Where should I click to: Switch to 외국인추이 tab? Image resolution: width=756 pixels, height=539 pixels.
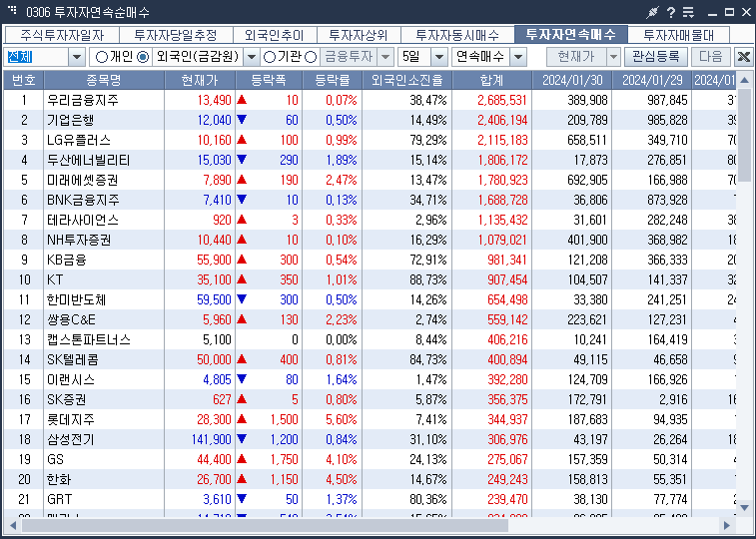pyautogui.click(x=275, y=35)
